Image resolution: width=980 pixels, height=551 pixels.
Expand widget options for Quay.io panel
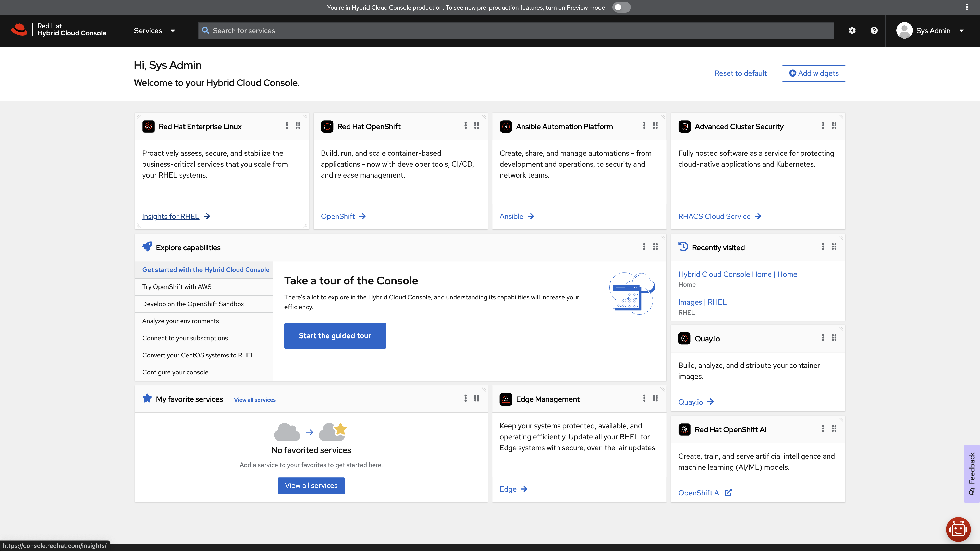(x=823, y=338)
